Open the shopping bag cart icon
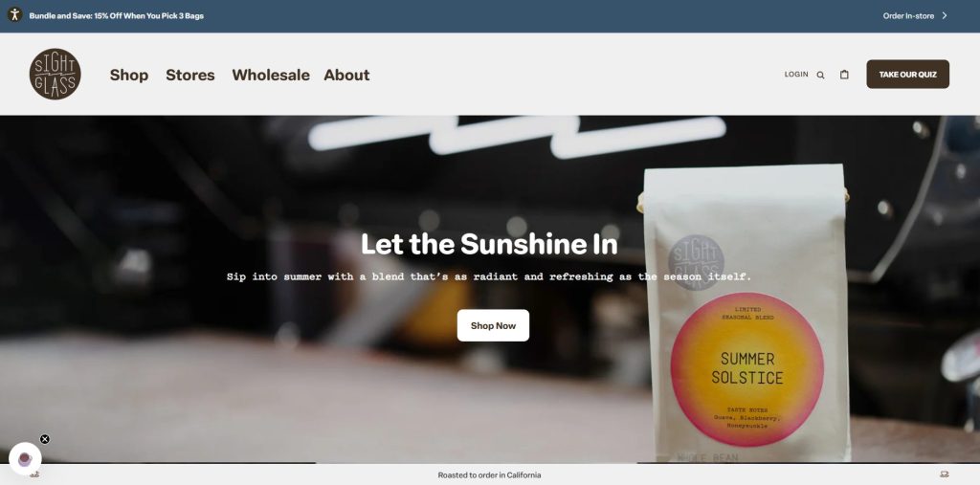This screenshot has width=980, height=485. 844,75
